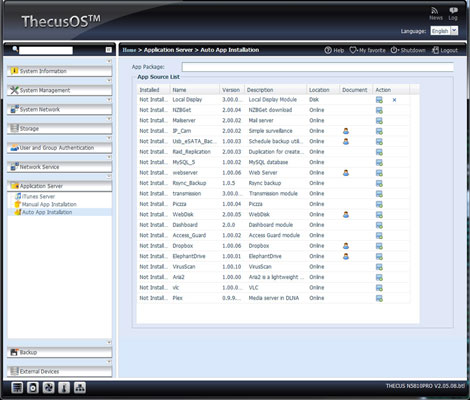Click the Logout button

445,50
